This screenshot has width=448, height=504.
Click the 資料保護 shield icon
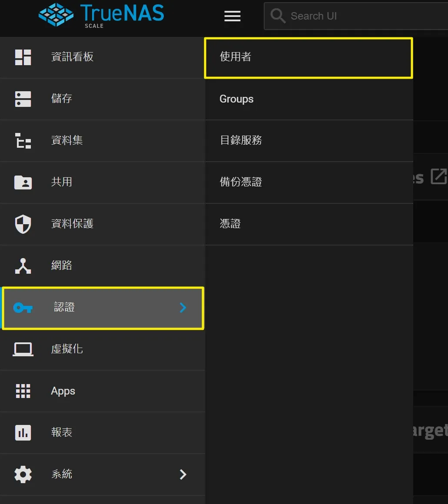23,224
